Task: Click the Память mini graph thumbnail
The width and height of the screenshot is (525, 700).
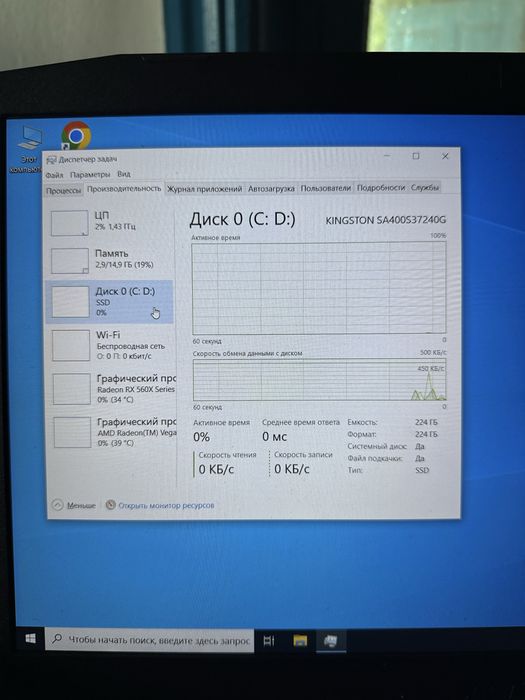Action: click(70, 261)
